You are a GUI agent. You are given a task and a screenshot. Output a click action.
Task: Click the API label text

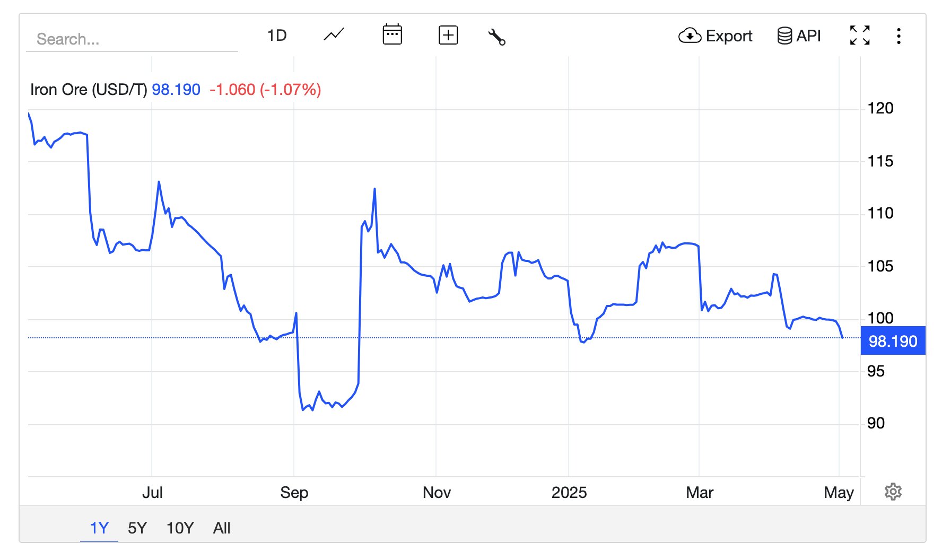tap(808, 36)
